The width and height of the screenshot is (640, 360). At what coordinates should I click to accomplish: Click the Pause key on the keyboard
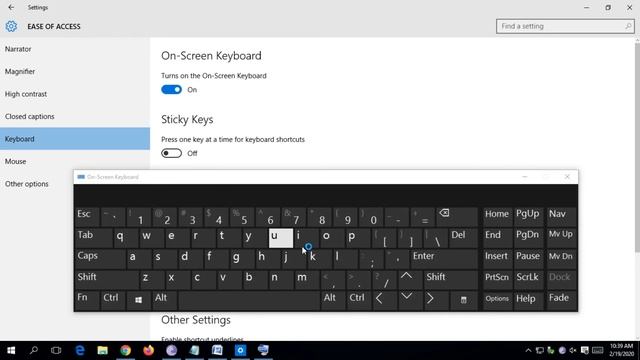pos(528,258)
